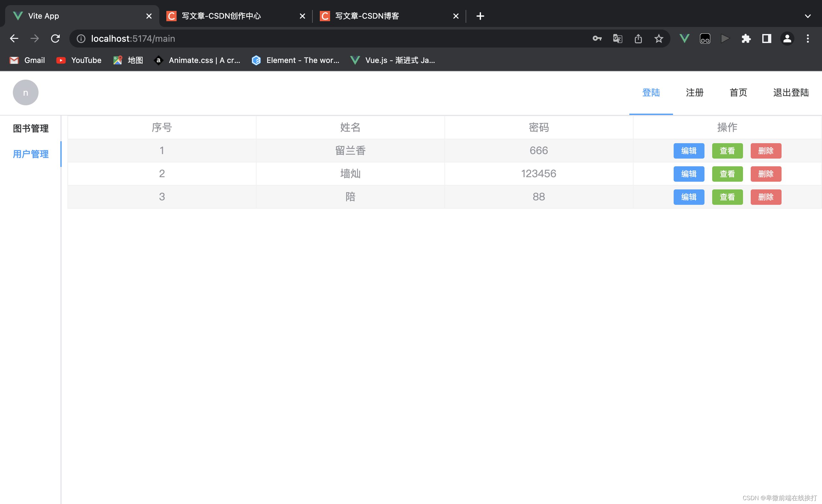Close the Vite App tab
The image size is (822, 504).
[x=149, y=16]
